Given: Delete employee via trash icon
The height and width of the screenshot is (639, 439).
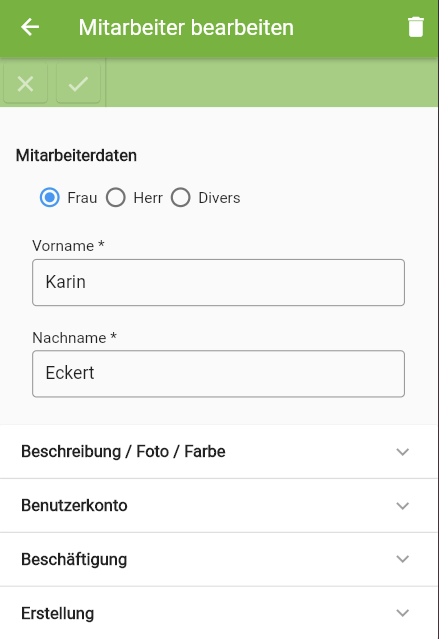Looking at the screenshot, I should click(416, 27).
